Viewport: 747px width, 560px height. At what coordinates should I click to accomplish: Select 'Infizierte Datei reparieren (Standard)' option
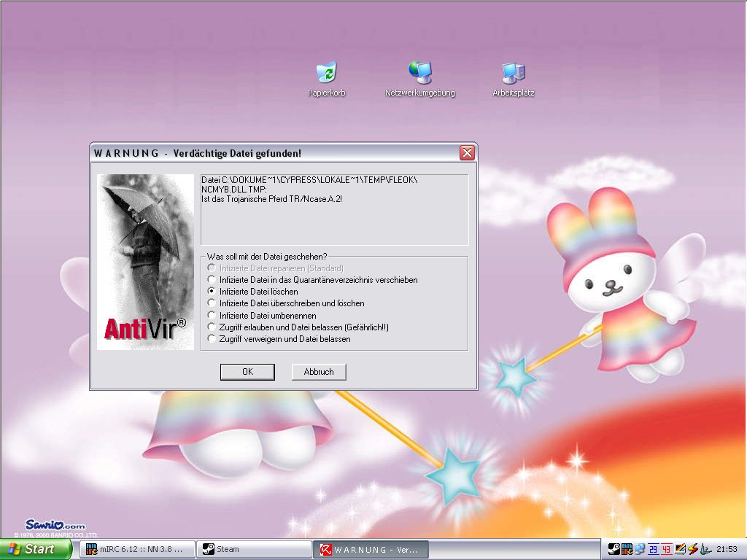point(275,268)
